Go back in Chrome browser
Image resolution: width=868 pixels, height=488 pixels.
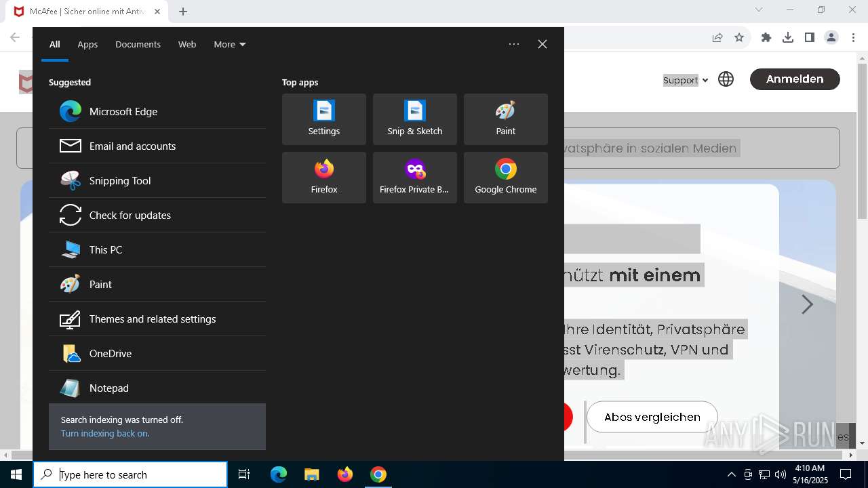[15, 37]
